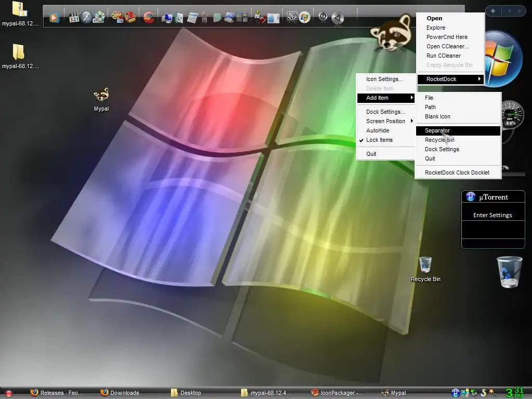Image resolution: width=532 pixels, height=399 pixels.
Task: Launch the red CCleaner dock icon
Action: [x=149, y=17]
